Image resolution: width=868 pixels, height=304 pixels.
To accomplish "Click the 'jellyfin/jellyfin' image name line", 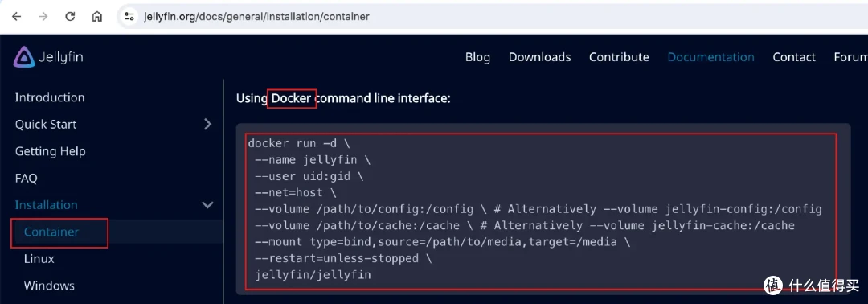I will [313, 275].
